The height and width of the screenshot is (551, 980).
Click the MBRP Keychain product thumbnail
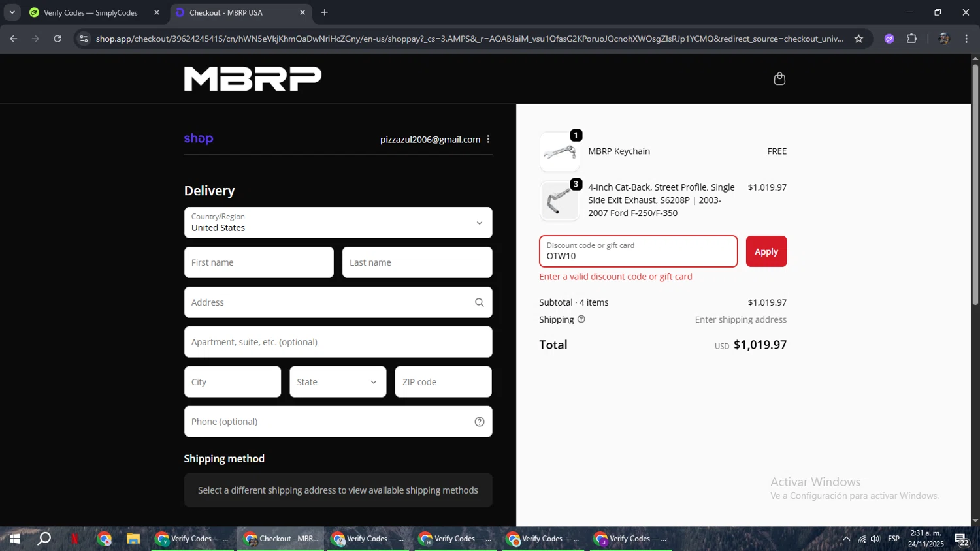559,152
